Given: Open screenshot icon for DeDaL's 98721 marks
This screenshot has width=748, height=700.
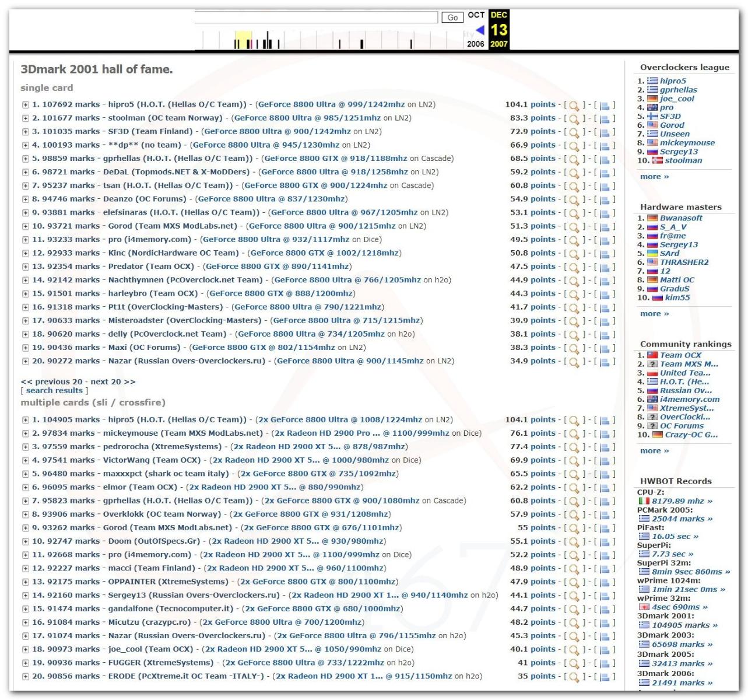Looking at the screenshot, I should (x=605, y=173).
